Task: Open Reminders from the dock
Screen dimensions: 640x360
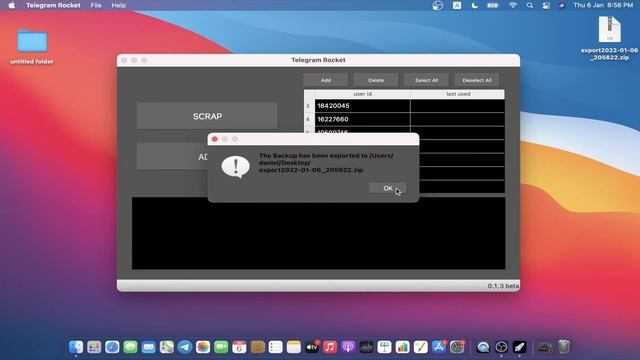Action: pos(276,347)
